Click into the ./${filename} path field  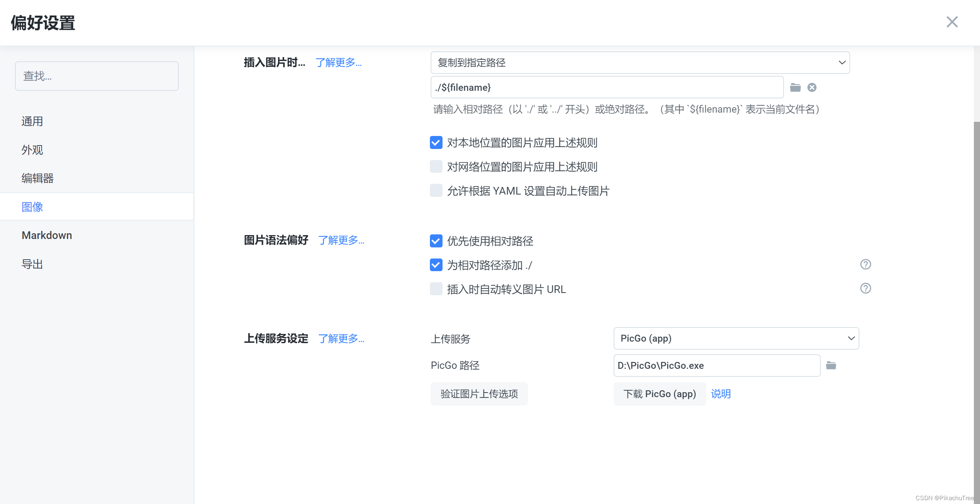point(607,87)
